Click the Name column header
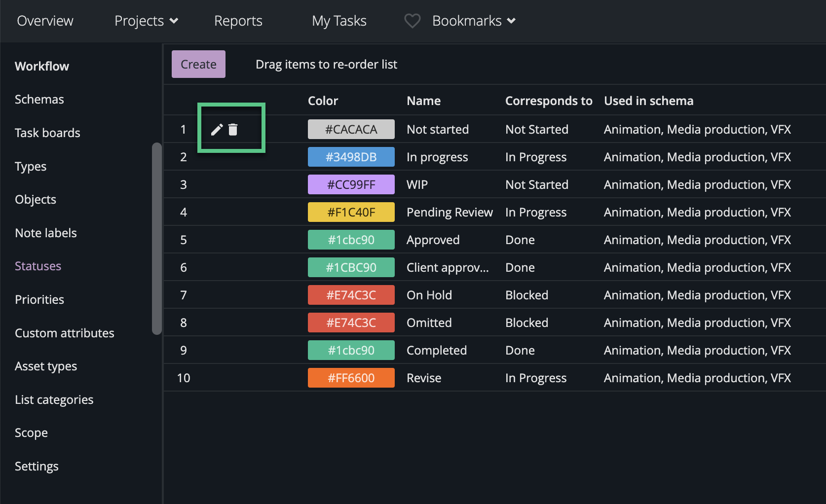Screen dimensions: 826x504 (x=424, y=101)
